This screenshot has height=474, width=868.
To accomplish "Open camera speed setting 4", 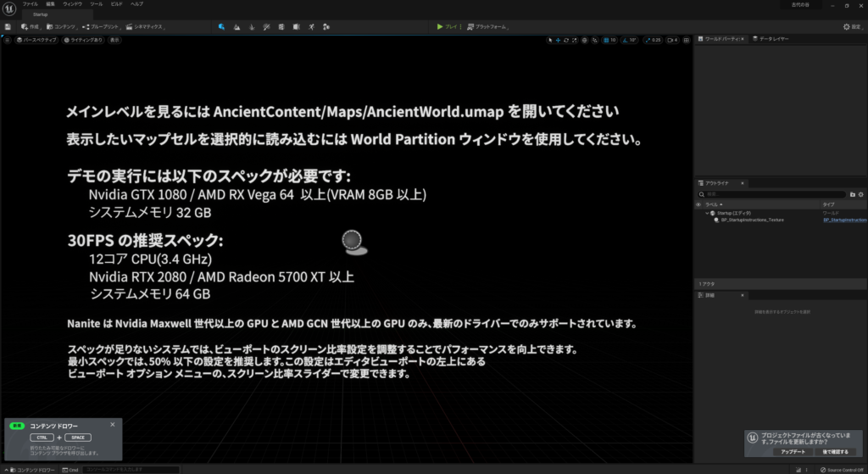I will (x=672, y=40).
